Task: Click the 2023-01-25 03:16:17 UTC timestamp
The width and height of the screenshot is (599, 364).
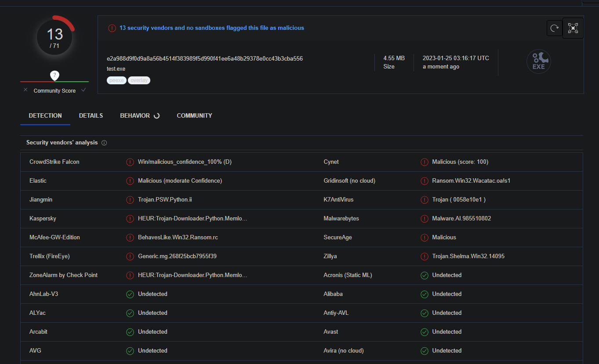Action: coord(456,58)
